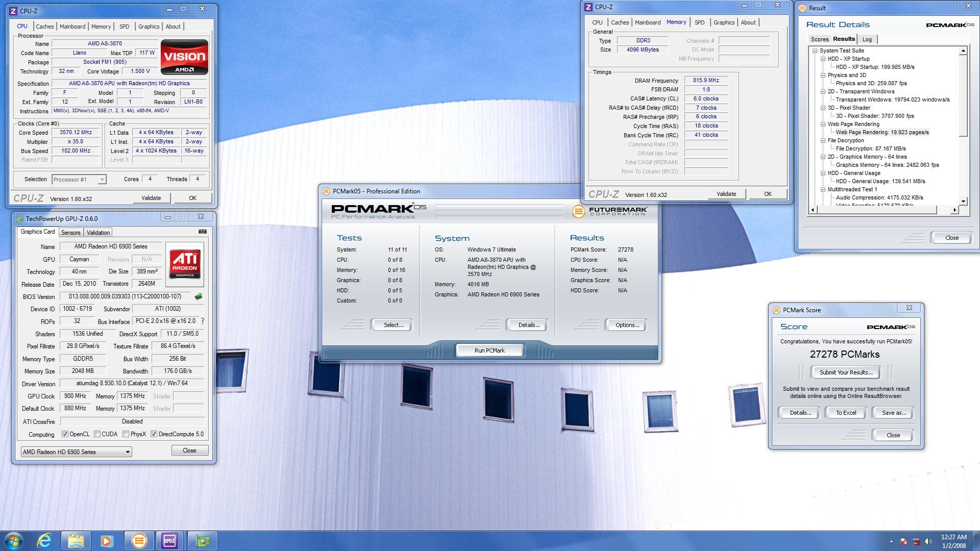
Task: Click the AMD Vision logo in CPU-Z
Action: (x=184, y=57)
